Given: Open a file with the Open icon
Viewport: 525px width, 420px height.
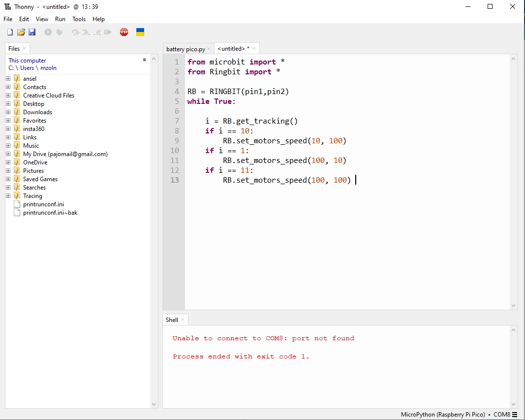Looking at the screenshot, I should point(21,32).
